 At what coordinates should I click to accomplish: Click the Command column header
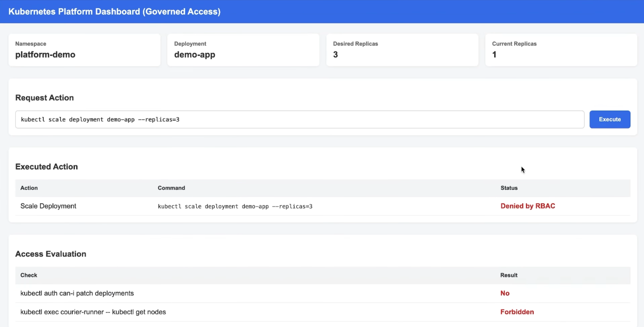pos(171,188)
